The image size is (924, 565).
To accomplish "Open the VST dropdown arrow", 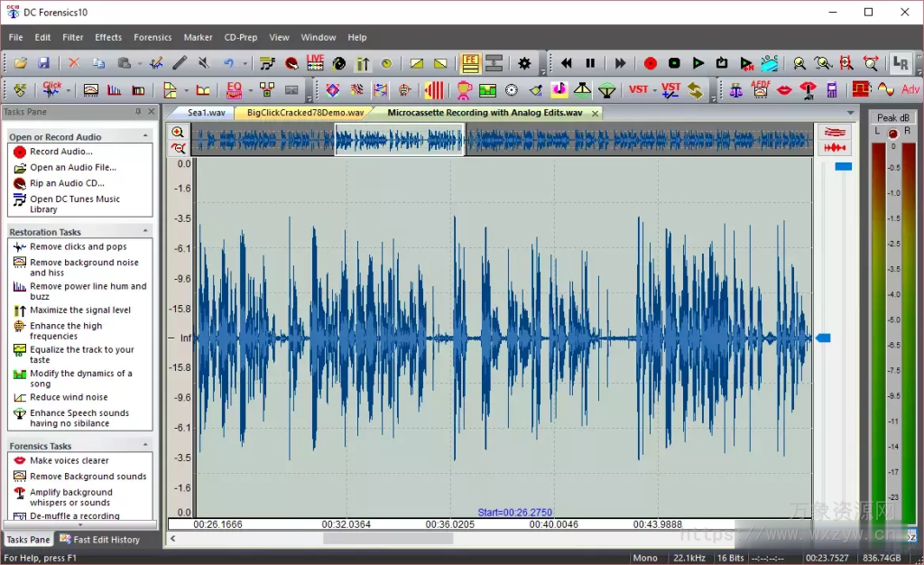I will [x=653, y=88].
